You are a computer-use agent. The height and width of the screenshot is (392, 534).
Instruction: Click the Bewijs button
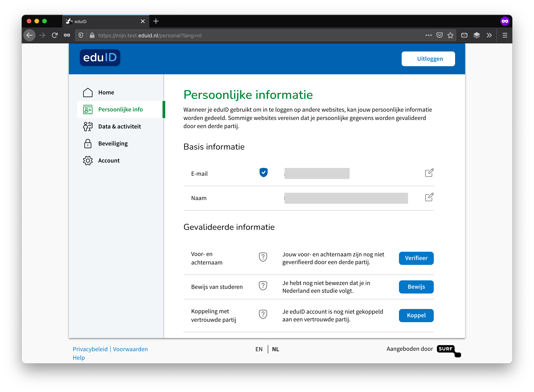[416, 287]
